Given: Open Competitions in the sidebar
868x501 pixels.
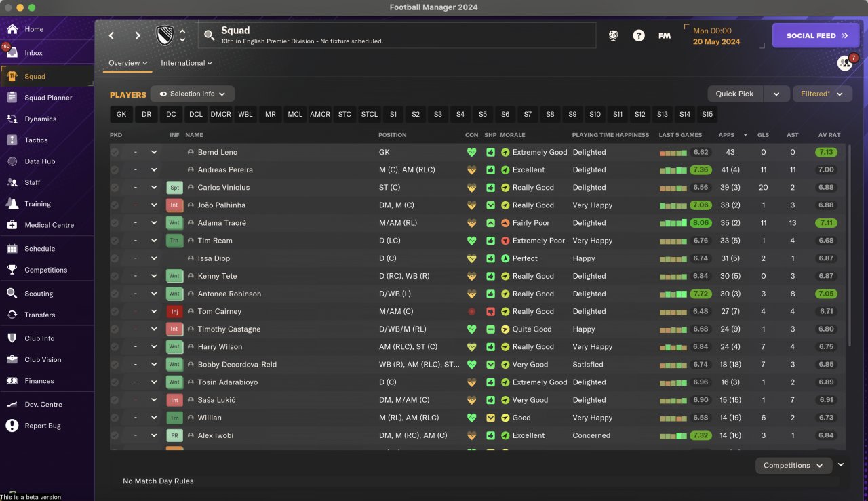Looking at the screenshot, I should click(46, 270).
